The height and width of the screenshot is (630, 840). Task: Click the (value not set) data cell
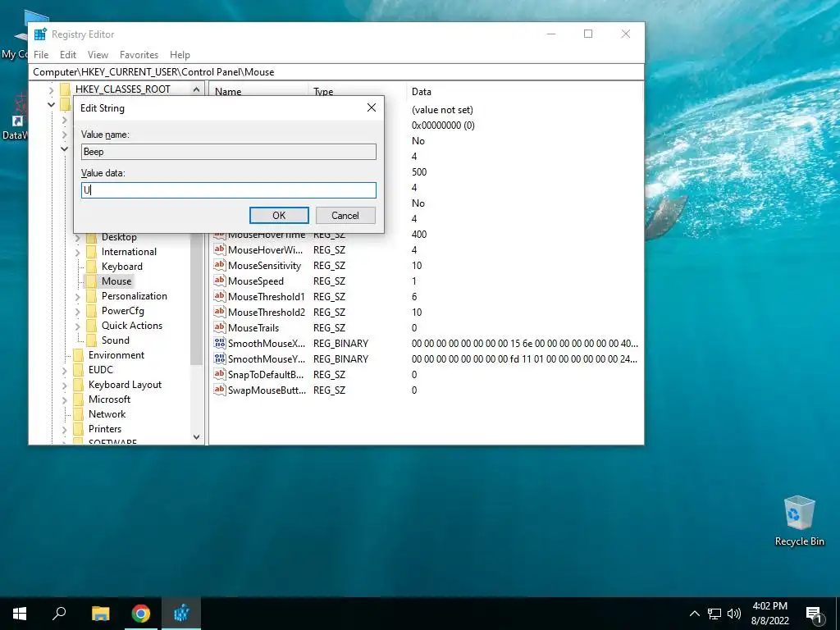(x=442, y=110)
